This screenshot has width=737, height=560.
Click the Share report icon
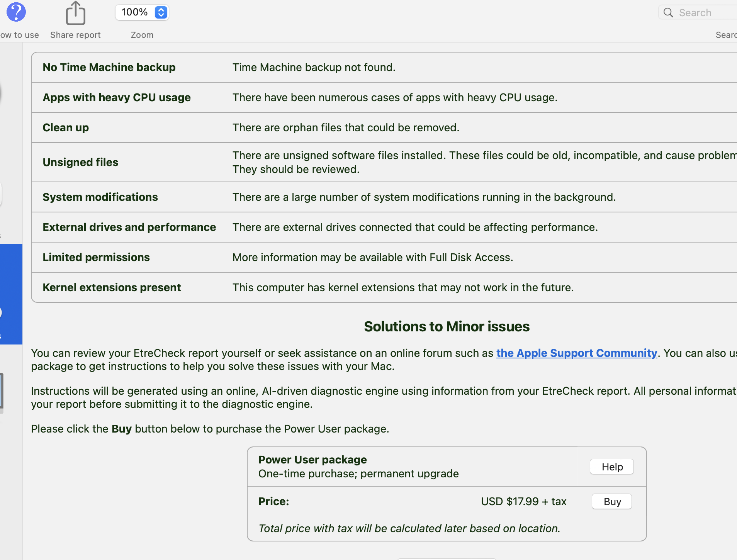pyautogui.click(x=75, y=13)
